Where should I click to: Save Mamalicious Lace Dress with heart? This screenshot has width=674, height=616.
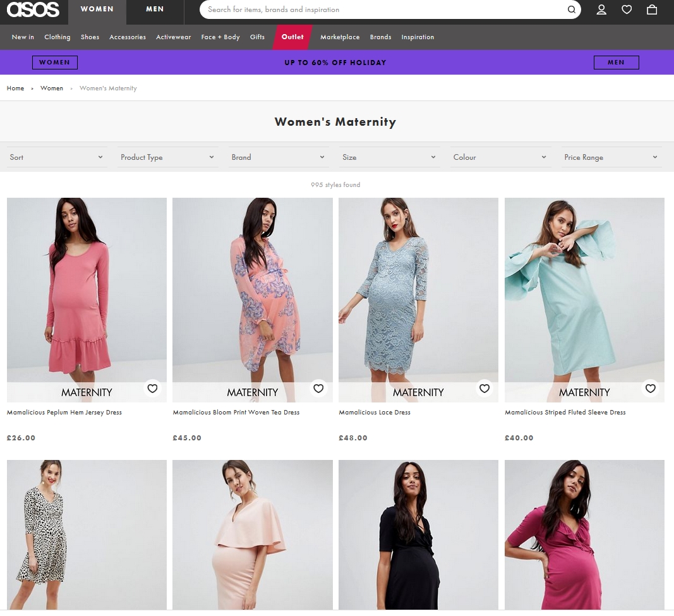(484, 389)
